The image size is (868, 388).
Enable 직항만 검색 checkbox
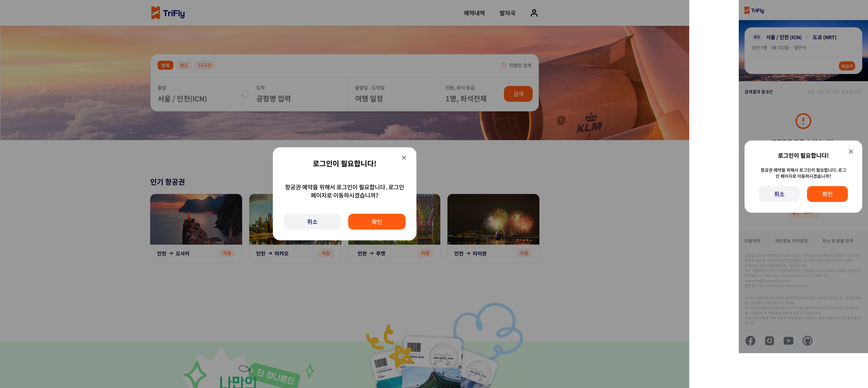503,65
